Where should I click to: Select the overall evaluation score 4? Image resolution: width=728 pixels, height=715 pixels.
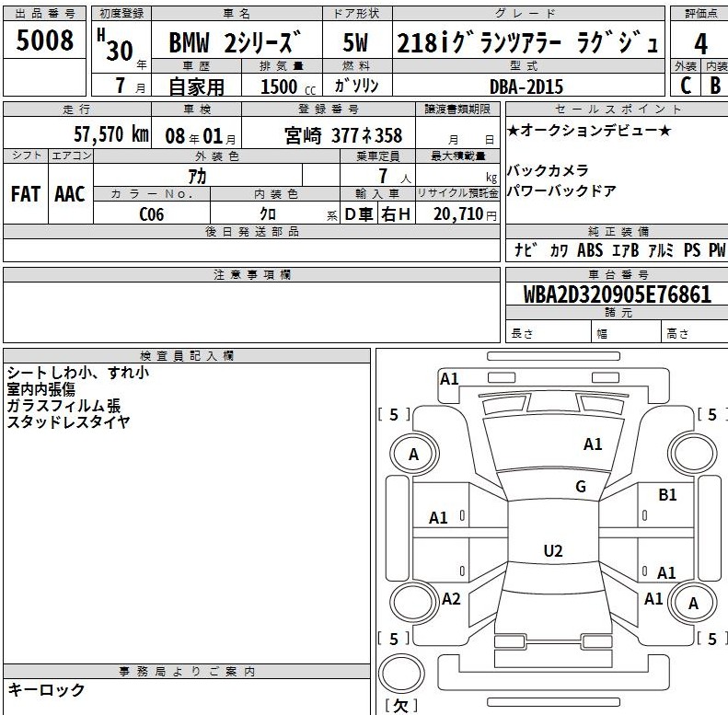(700, 43)
